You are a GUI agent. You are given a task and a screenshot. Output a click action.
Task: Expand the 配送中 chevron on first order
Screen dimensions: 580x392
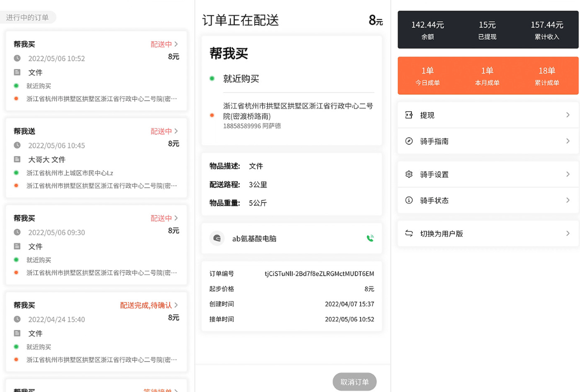pos(175,44)
